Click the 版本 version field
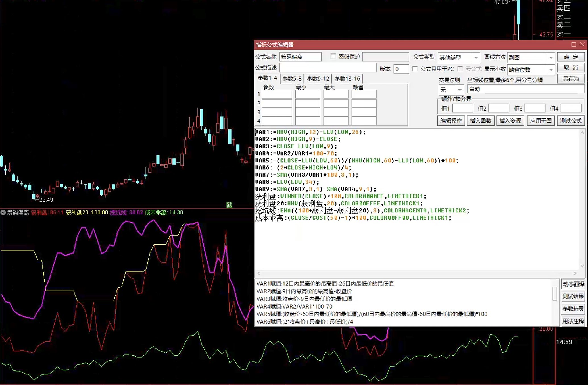Image resolution: width=588 pixels, height=385 pixels. point(401,69)
